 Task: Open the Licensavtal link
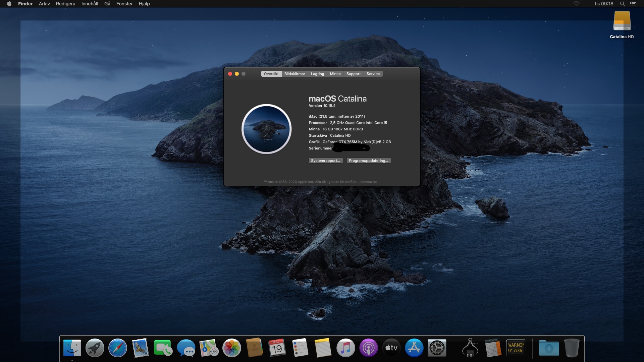click(367, 182)
